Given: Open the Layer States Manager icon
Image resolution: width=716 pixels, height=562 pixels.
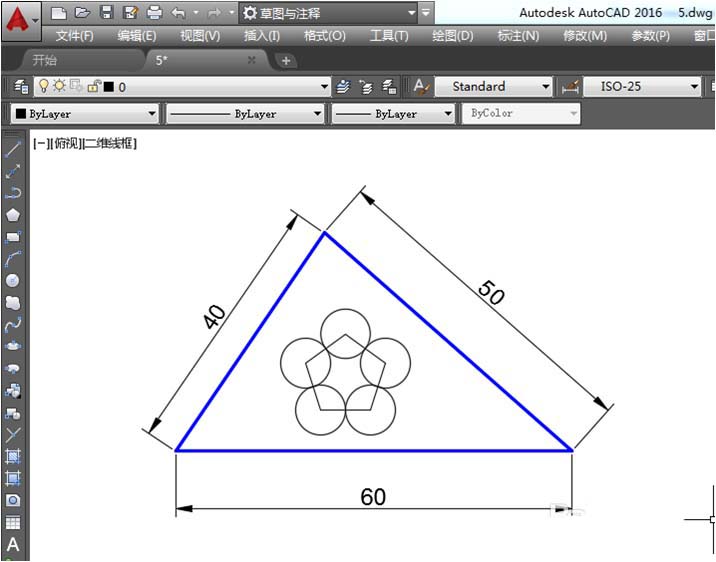Looking at the screenshot, I should click(x=389, y=86).
